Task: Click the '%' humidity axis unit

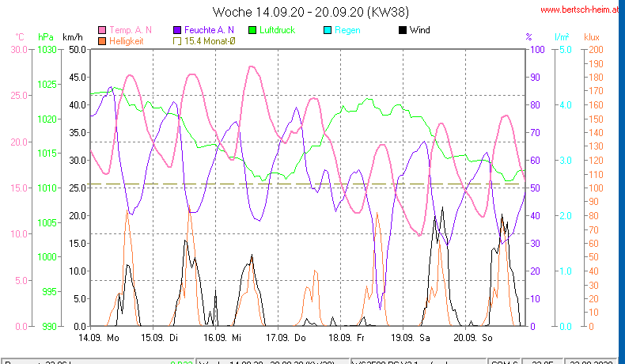Action: coord(529,37)
